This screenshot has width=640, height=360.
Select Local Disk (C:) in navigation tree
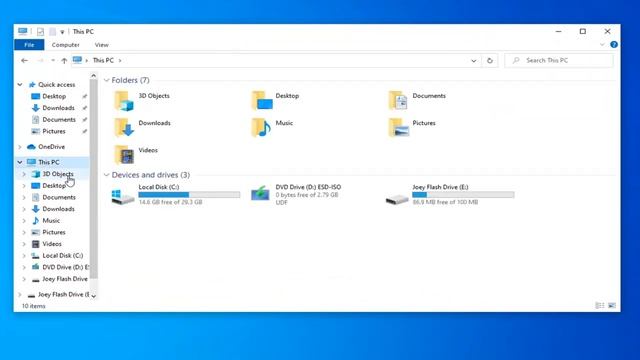62,256
